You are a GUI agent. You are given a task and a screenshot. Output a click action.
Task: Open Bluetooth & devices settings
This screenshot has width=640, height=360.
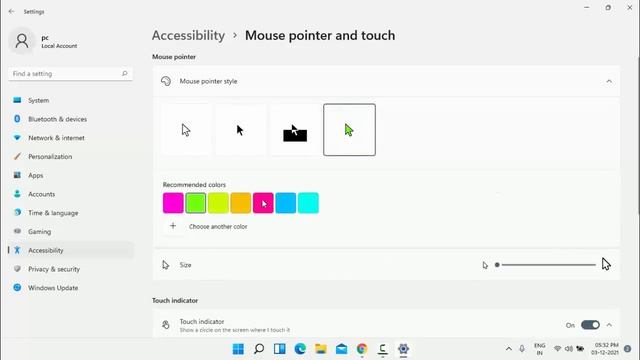70,119
